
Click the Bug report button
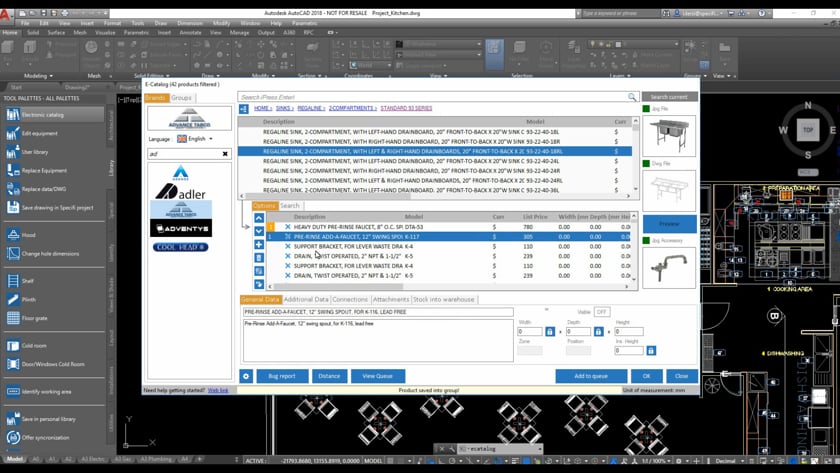(x=282, y=376)
